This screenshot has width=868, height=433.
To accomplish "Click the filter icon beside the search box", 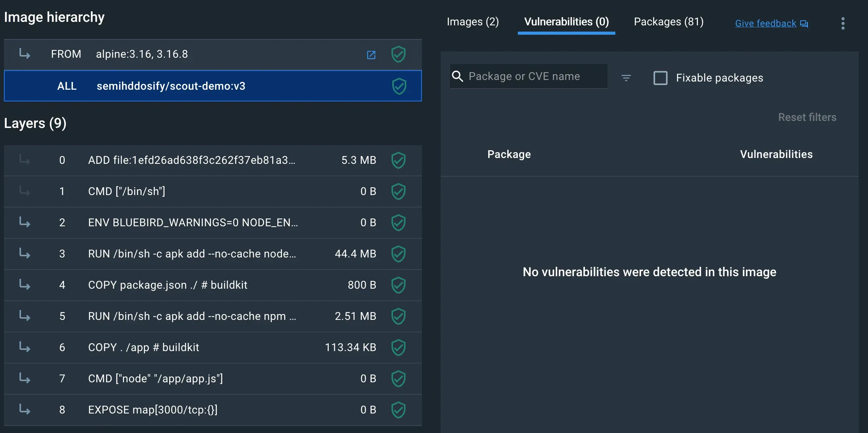I will click(x=626, y=78).
